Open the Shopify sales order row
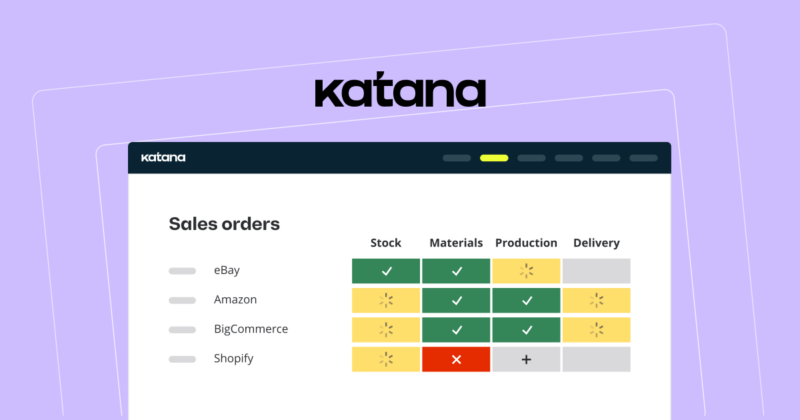This screenshot has height=420, width=800. (231, 359)
